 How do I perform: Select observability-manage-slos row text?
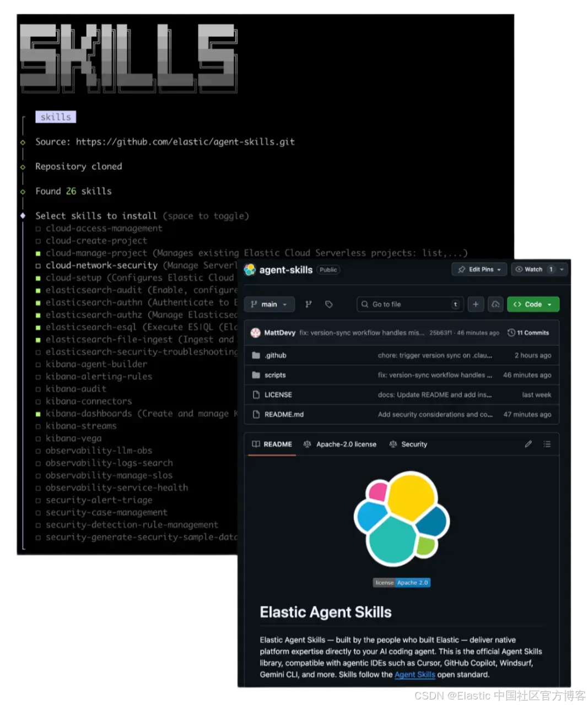click(x=109, y=475)
